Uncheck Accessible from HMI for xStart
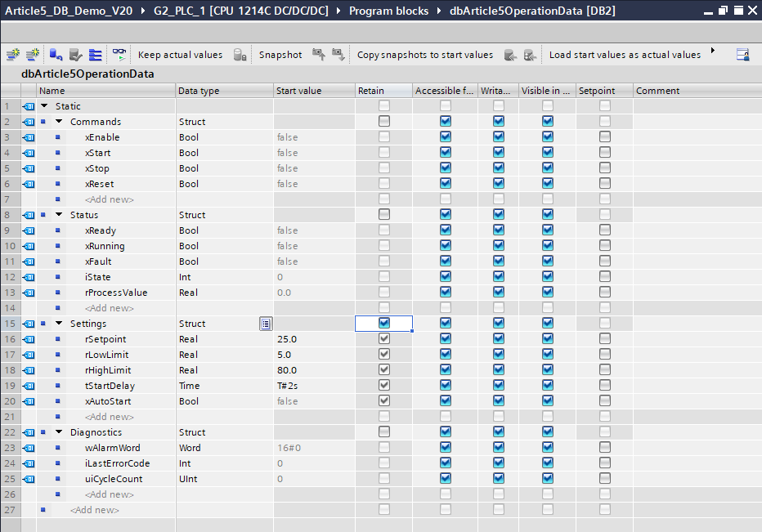This screenshot has height=532, width=762. coord(445,152)
